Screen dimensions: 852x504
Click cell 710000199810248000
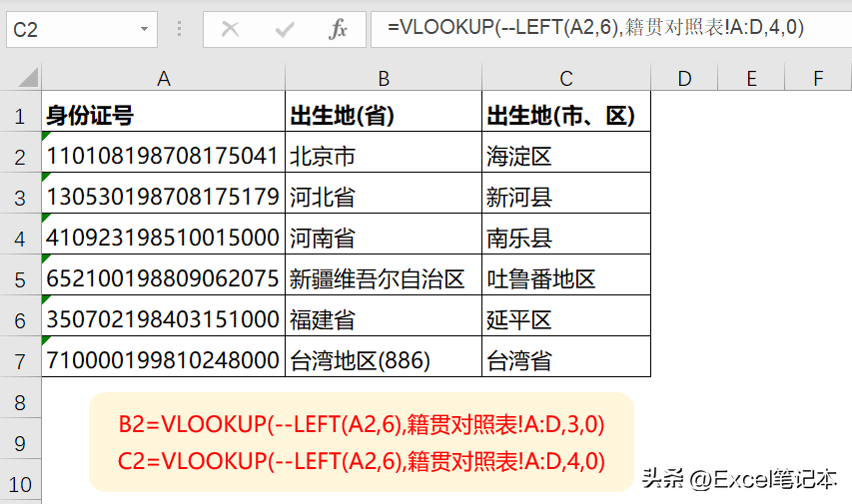[x=164, y=356]
